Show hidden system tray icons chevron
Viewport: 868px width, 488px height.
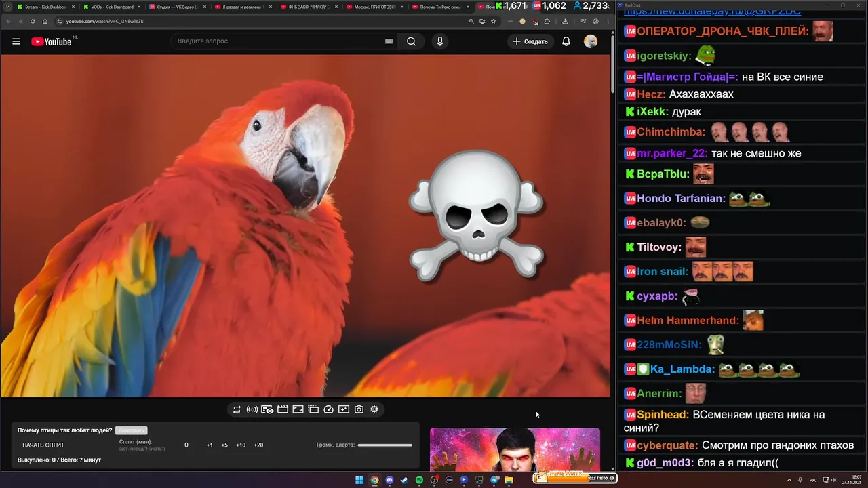789,480
